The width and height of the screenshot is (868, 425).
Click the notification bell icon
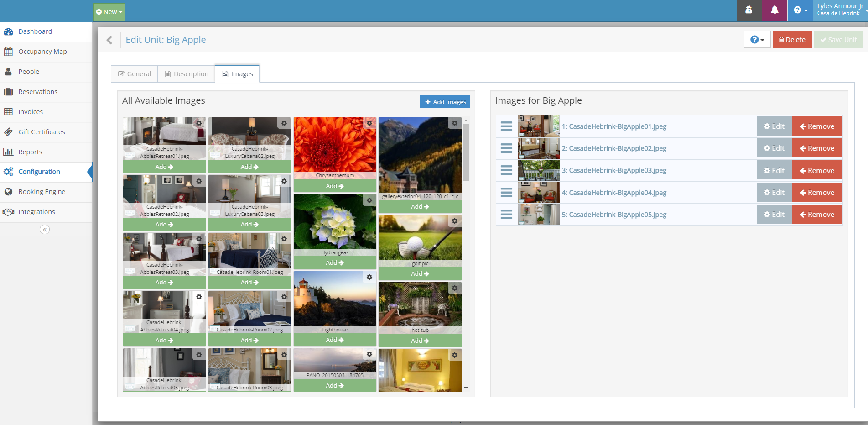pos(774,10)
